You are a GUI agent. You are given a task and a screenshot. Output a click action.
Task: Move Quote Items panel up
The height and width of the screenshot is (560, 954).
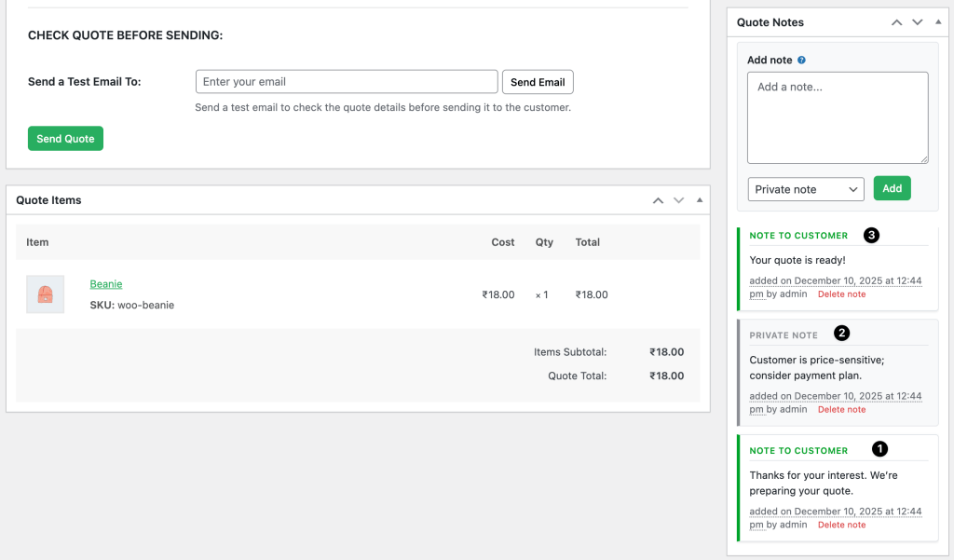pos(659,200)
